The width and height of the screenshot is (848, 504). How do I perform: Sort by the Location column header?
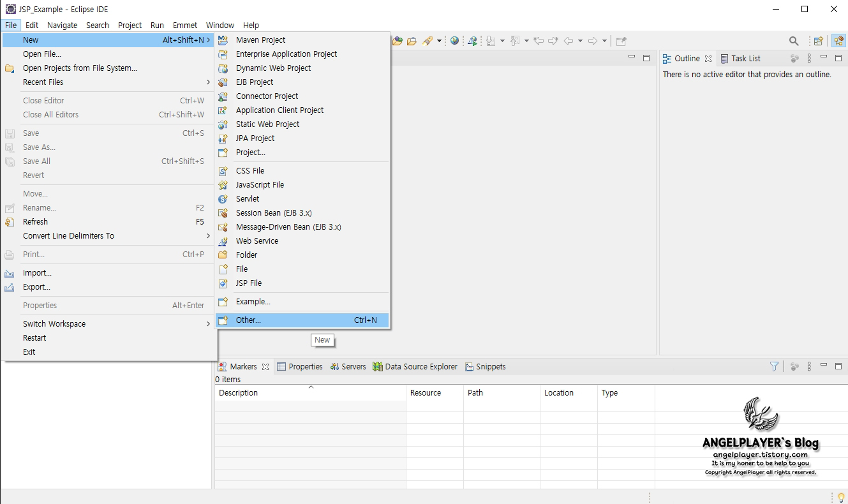[x=569, y=393]
